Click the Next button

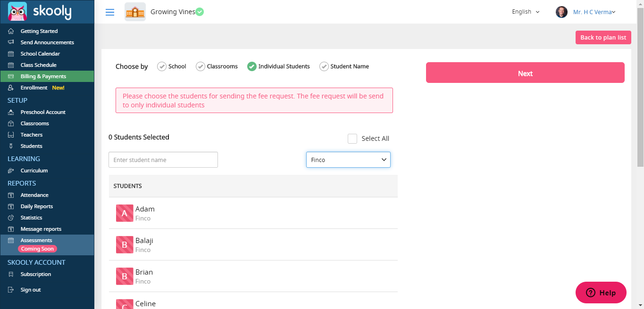point(525,73)
